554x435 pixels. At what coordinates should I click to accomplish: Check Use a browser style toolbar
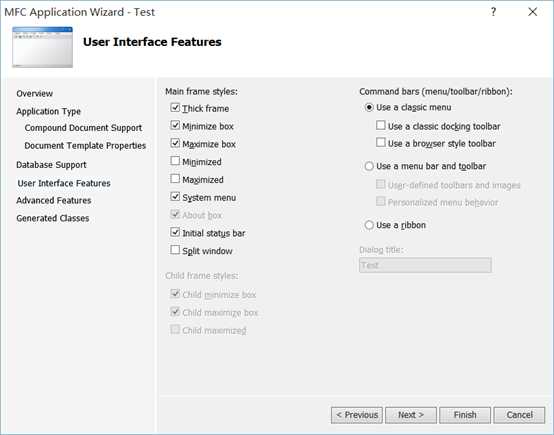click(x=381, y=143)
